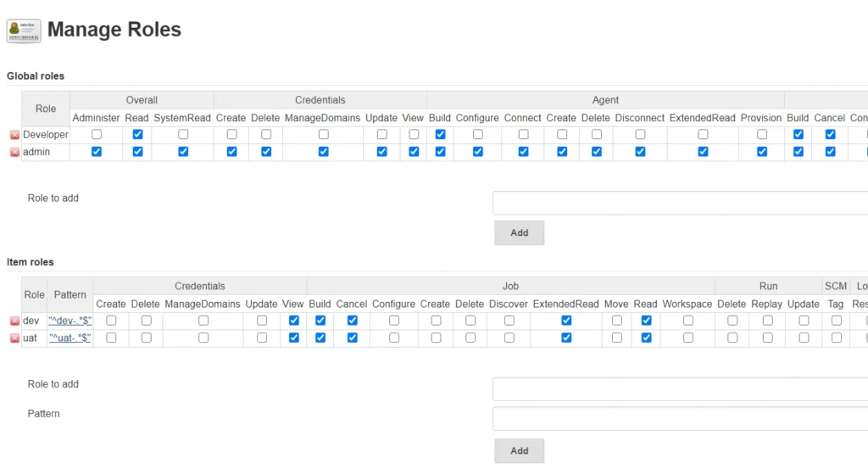868x475 pixels.
Task: Enable Run Replay for dev item role
Action: pyautogui.click(x=768, y=320)
